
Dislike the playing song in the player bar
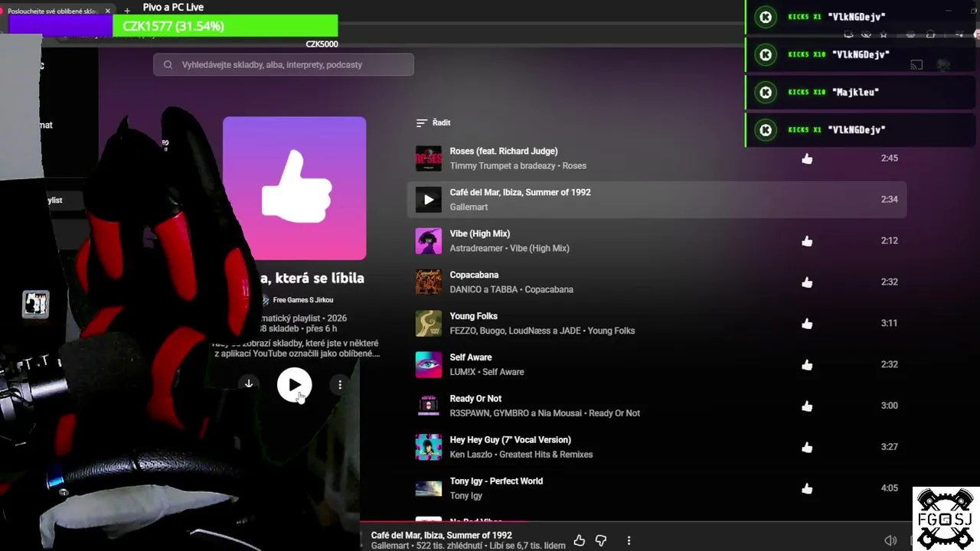pyautogui.click(x=601, y=540)
